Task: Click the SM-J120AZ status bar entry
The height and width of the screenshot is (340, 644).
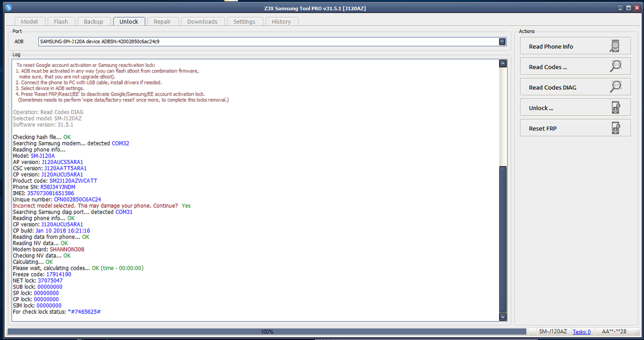Action: tap(553, 332)
